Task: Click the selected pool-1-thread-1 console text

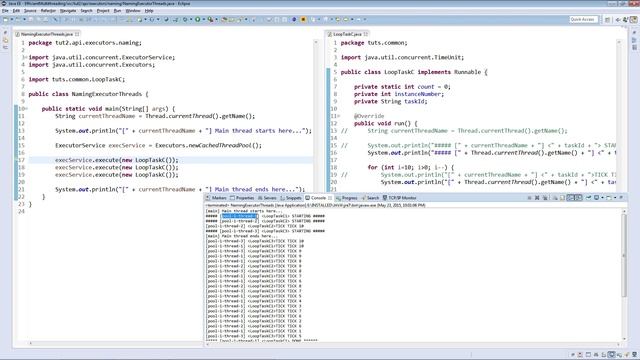Action: pyautogui.click(x=239, y=216)
